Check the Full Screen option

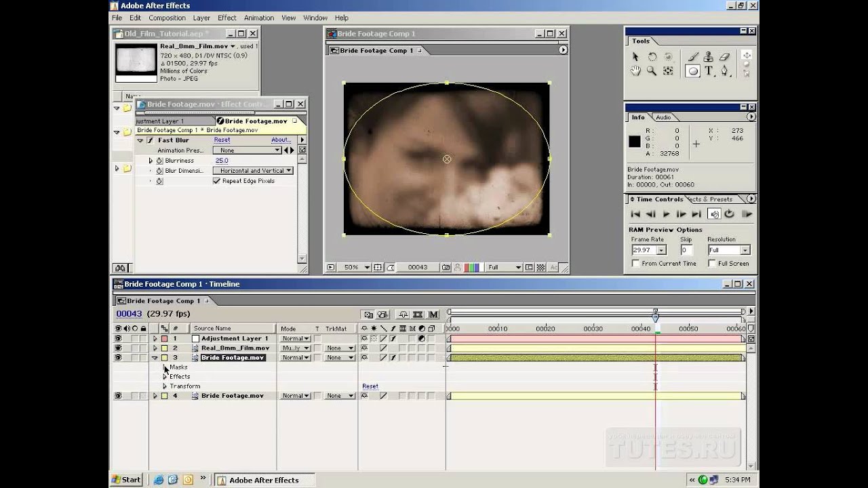pos(713,263)
